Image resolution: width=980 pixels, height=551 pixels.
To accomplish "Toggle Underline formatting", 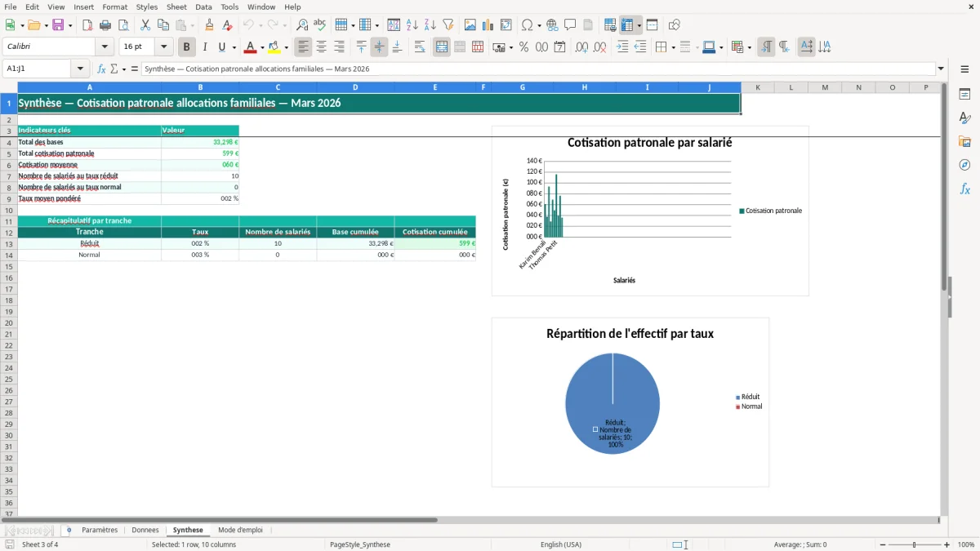I will click(221, 47).
